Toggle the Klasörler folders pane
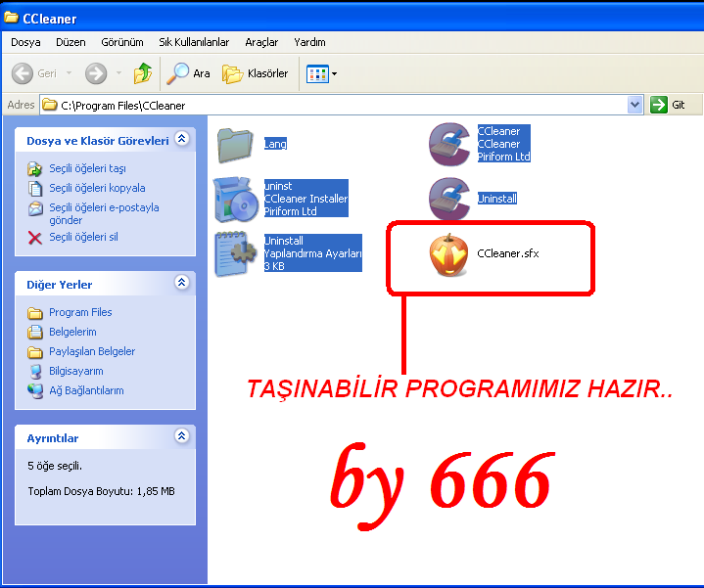704x588 pixels. tap(255, 73)
